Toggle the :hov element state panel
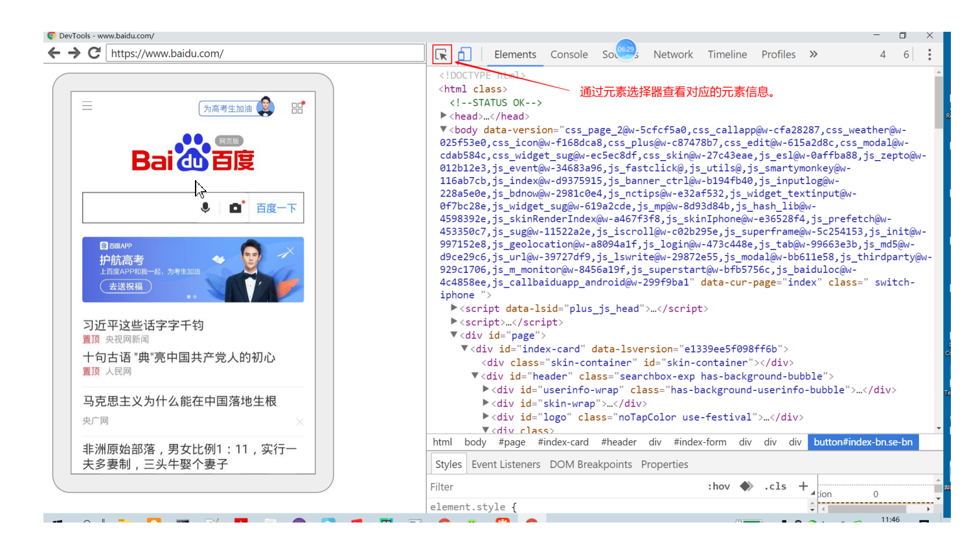Viewport: 980px width, 553px height. point(718,486)
